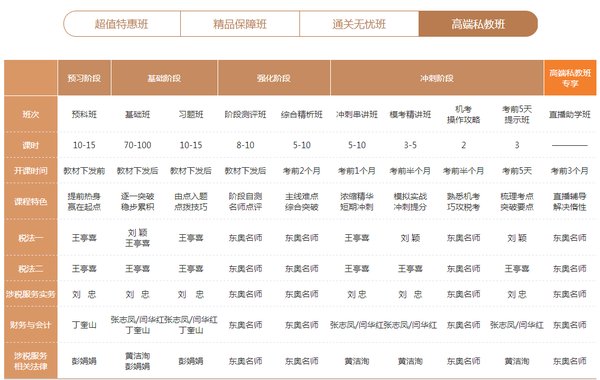This screenshot has height=380, width=600.
Task: Click the 财务与会计 row label
Action: pyautogui.click(x=31, y=325)
